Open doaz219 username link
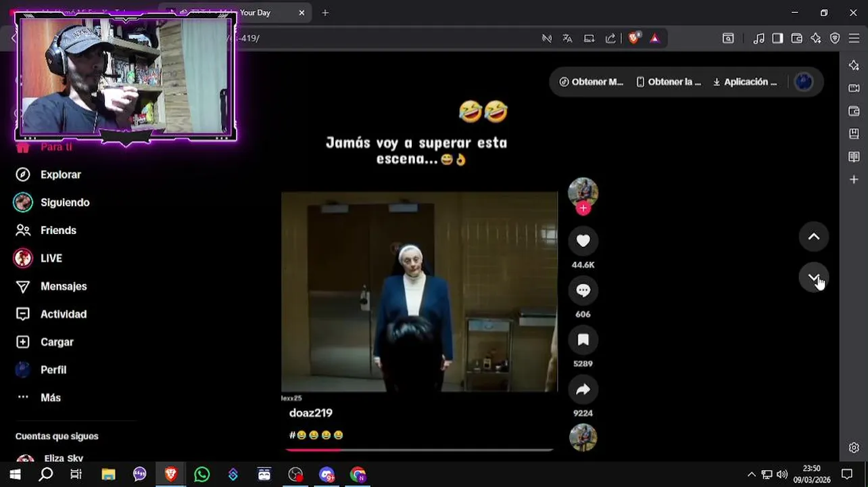This screenshot has height=487, width=868. pyautogui.click(x=311, y=413)
